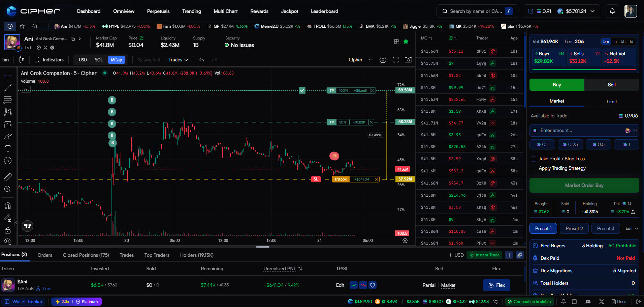Take a chart screenshot with camera icon
This screenshot has height=307, width=644.
pyautogui.click(x=408, y=60)
